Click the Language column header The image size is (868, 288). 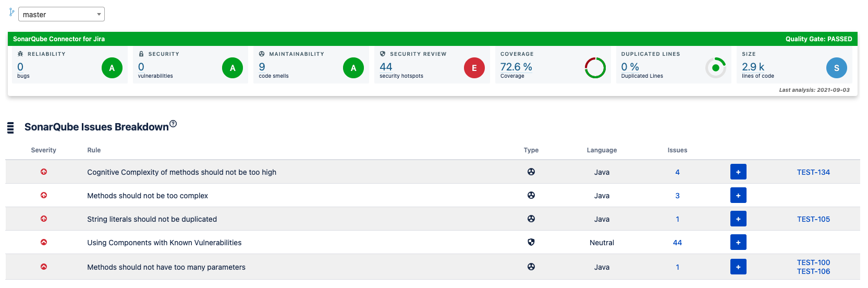[x=602, y=150]
